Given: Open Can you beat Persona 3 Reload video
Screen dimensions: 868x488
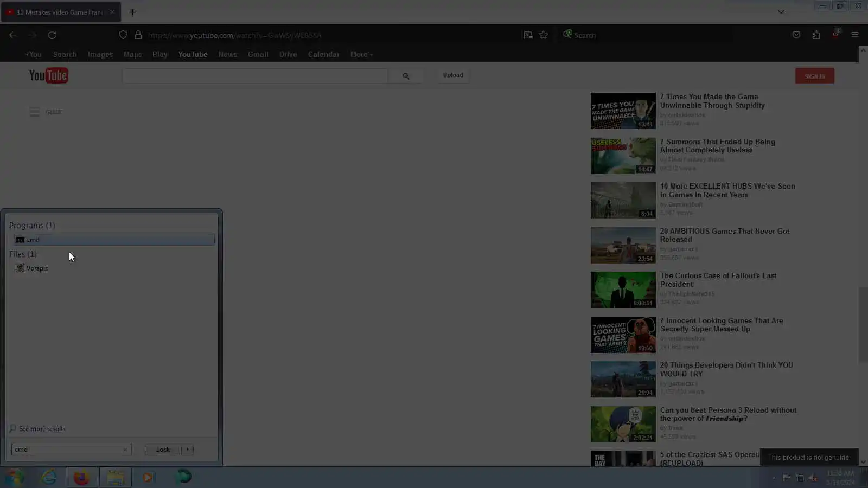Looking at the screenshot, I should click(729, 414).
